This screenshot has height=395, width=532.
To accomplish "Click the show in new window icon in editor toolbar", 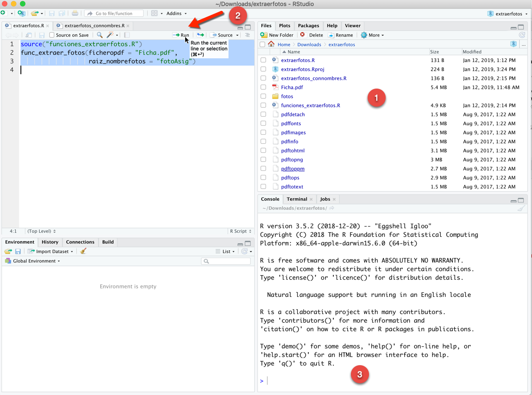I will (29, 35).
